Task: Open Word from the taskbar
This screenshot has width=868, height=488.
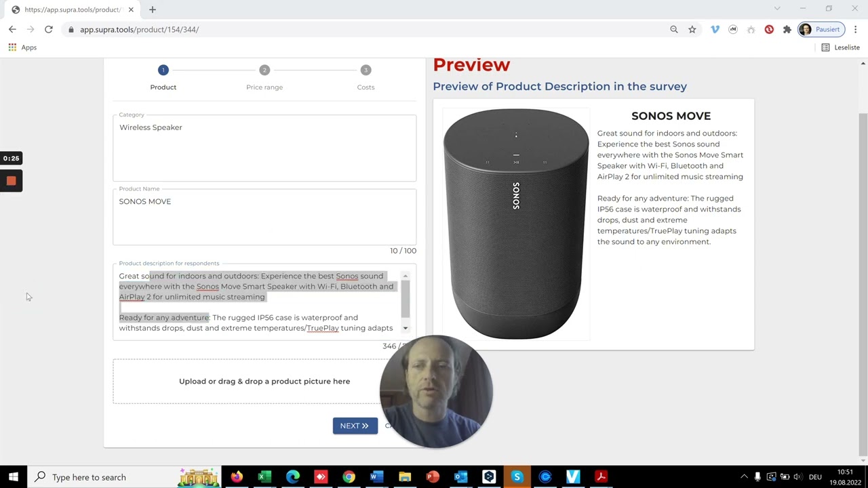Action: pyautogui.click(x=376, y=477)
